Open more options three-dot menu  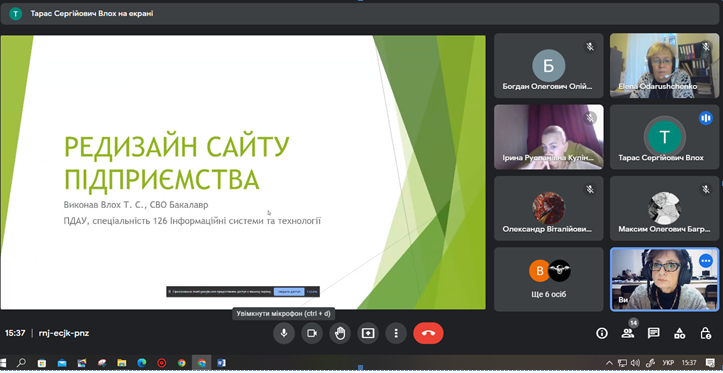(x=396, y=333)
